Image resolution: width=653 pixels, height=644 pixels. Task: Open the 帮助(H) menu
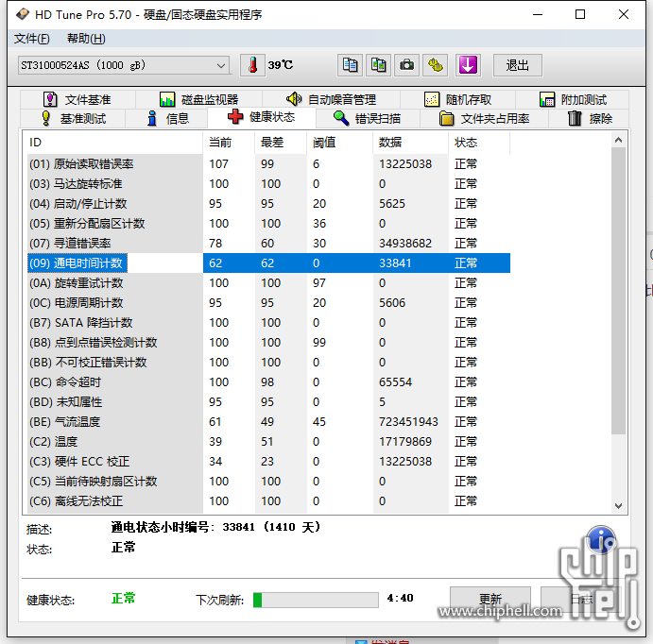86,39
